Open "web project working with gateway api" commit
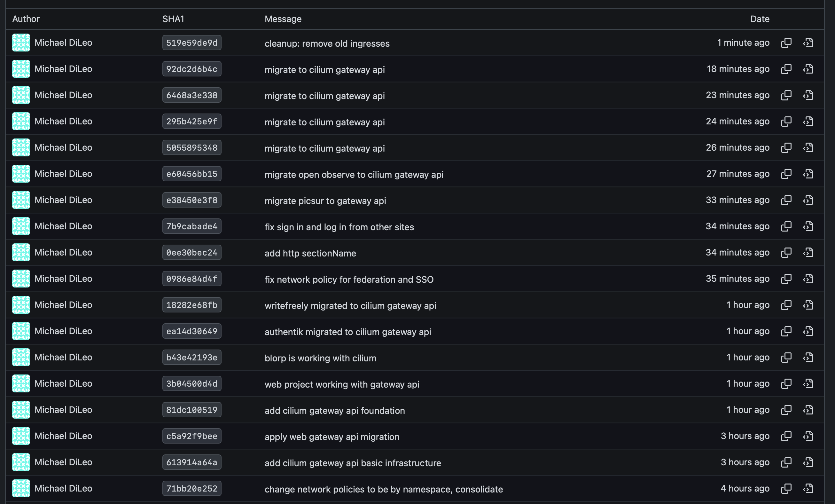This screenshot has width=835, height=504. point(342,384)
